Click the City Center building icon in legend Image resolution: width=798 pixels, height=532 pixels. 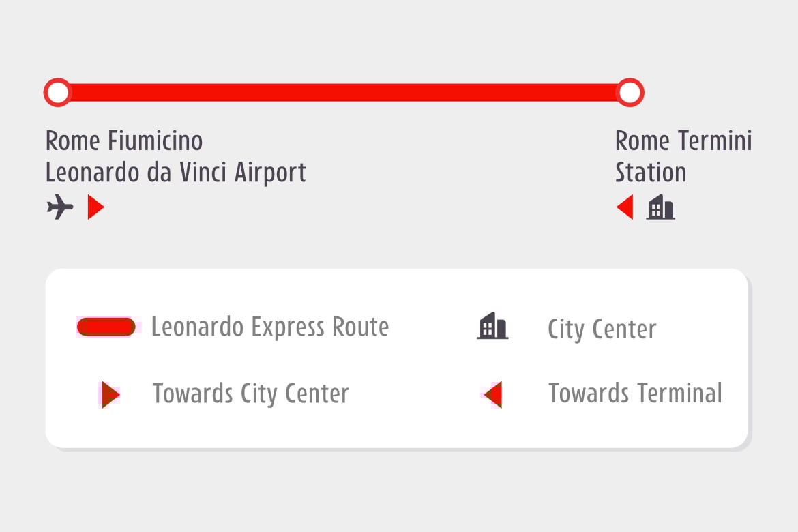pos(492,326)
